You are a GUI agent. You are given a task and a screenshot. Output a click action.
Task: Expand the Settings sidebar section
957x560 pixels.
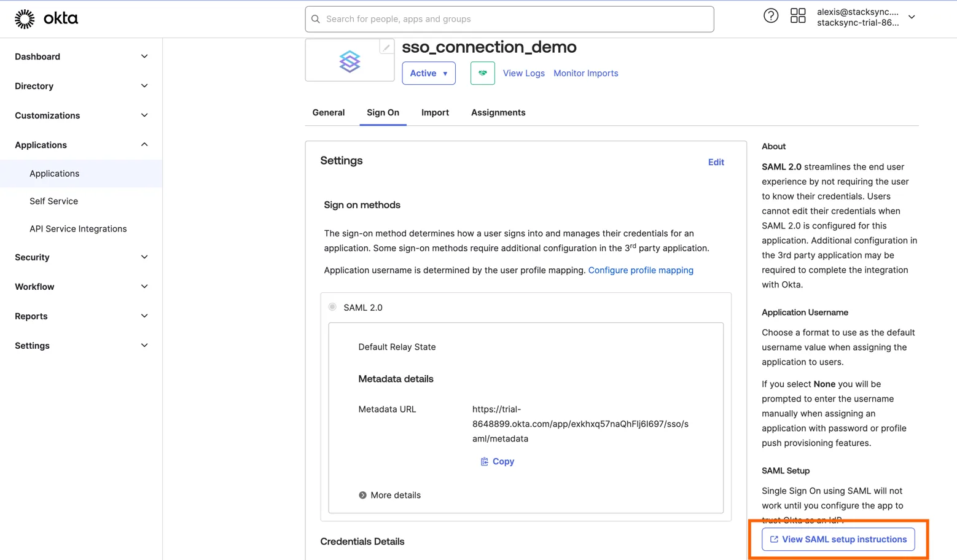tap(81, 346)
